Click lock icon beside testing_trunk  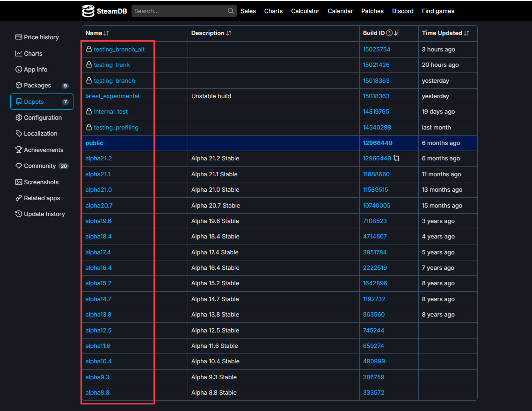click(x=89, y=65)
